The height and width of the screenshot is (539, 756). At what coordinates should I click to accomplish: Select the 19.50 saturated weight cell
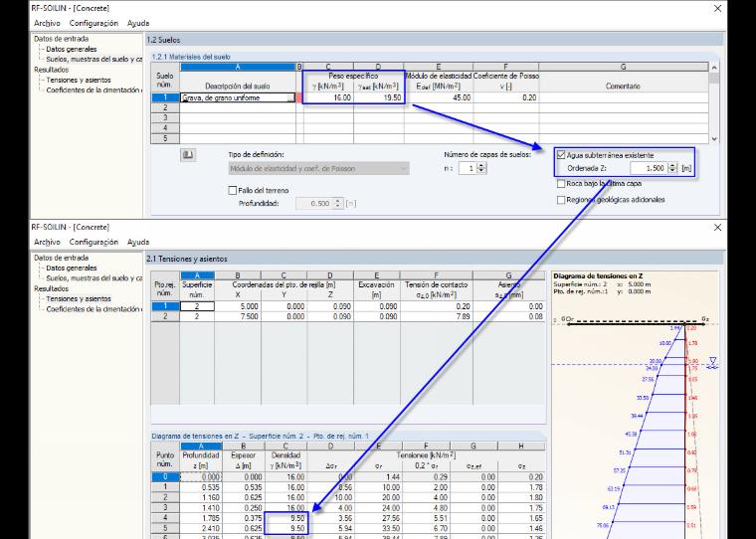(378, 97)
